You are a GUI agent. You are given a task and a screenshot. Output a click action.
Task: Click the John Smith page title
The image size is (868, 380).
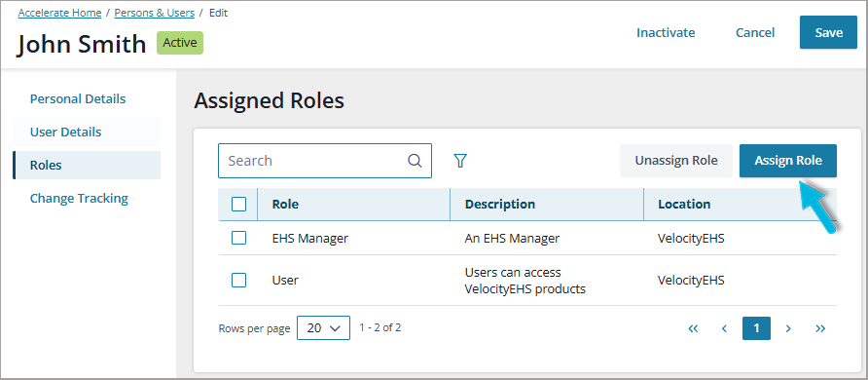point(82,44)
